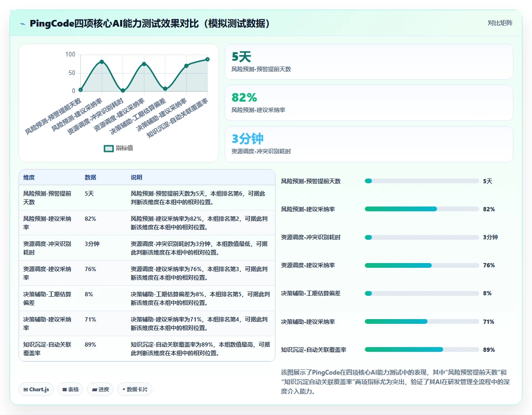Screen dimensions: 532x415
Task: Select the 进度 tag chip
Action: tap(100, 389)
